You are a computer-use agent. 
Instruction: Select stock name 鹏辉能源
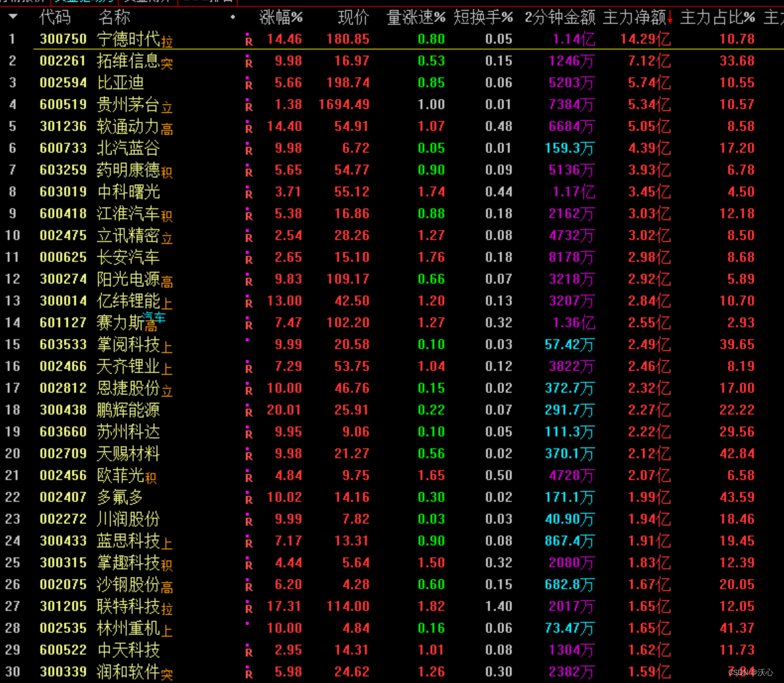pyautogui.click(x=128, y=410)
